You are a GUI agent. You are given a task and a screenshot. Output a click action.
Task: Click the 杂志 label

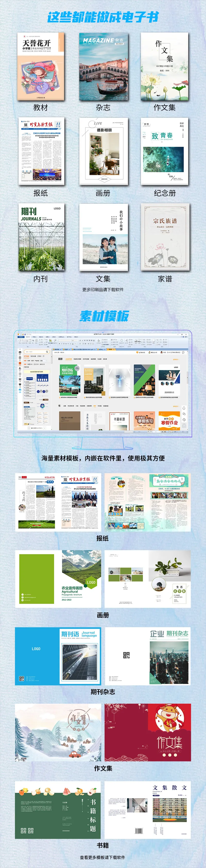(103, 107)
